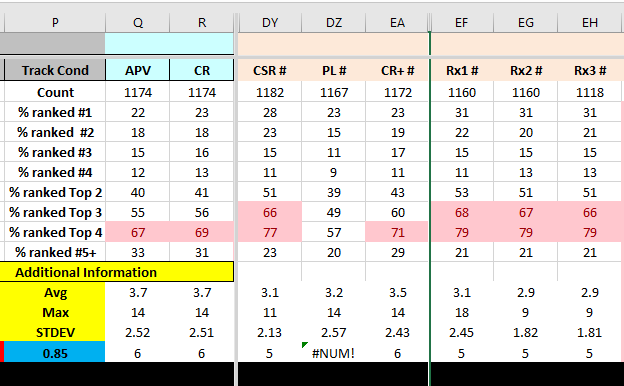The image size is (624, 386).
Task: Click Top 2 value 39 under PL #
Action: point(334,193)
